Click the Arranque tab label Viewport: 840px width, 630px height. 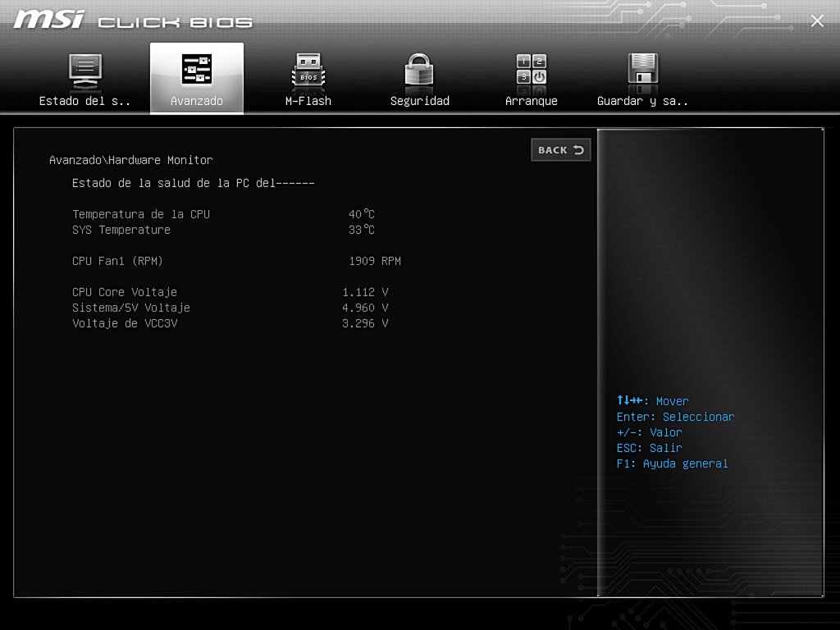(531, 101)
